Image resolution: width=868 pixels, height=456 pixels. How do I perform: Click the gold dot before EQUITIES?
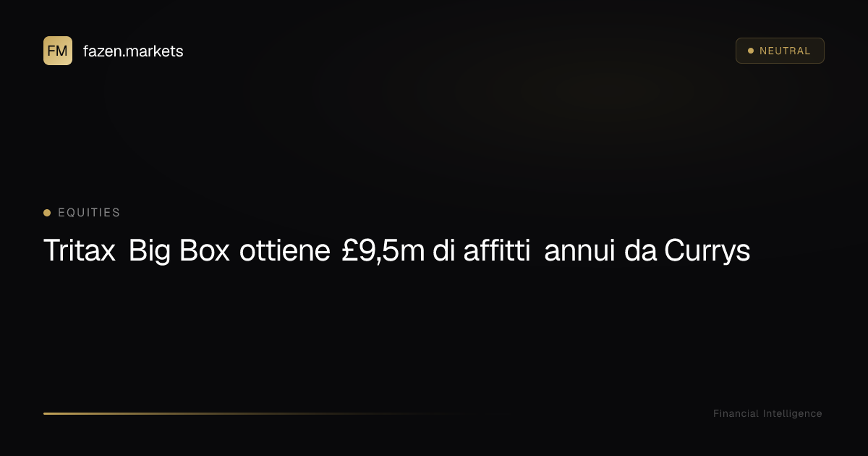47,213
